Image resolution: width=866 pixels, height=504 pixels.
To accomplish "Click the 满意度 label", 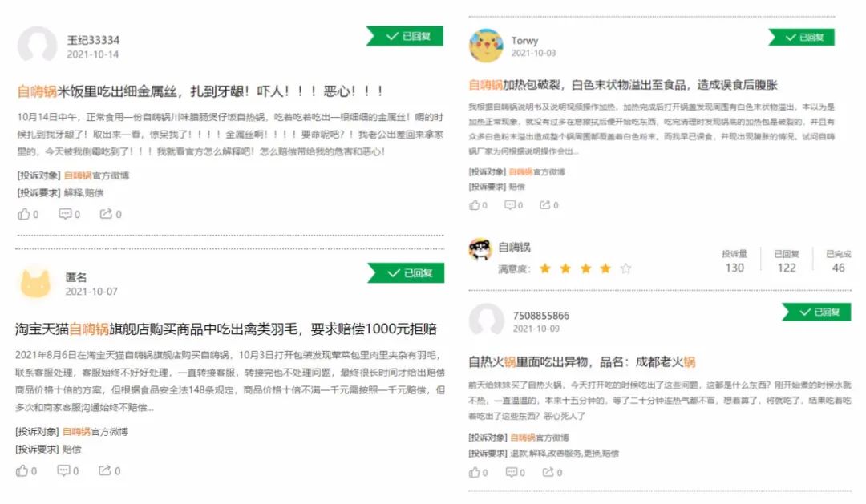I will coord(514,269).
